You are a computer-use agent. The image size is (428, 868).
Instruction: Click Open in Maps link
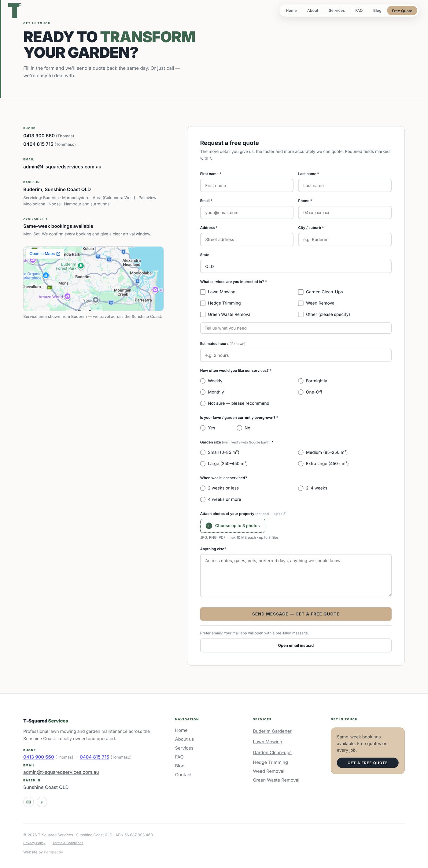[x=45, y=254]
